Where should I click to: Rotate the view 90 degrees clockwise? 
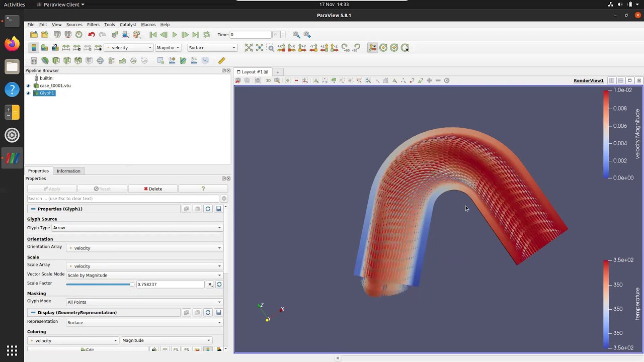pos(345,48)
